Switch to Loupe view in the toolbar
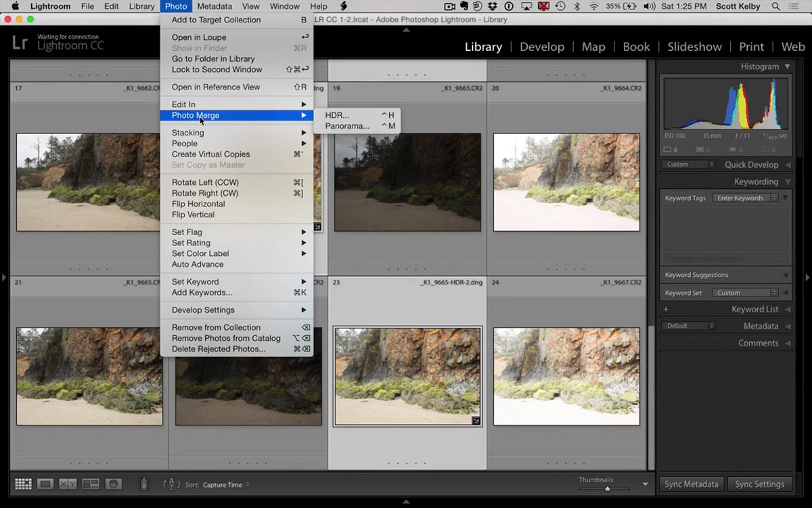Image resolution: width=812 pixels, height=508 pixels. (45, 484)
